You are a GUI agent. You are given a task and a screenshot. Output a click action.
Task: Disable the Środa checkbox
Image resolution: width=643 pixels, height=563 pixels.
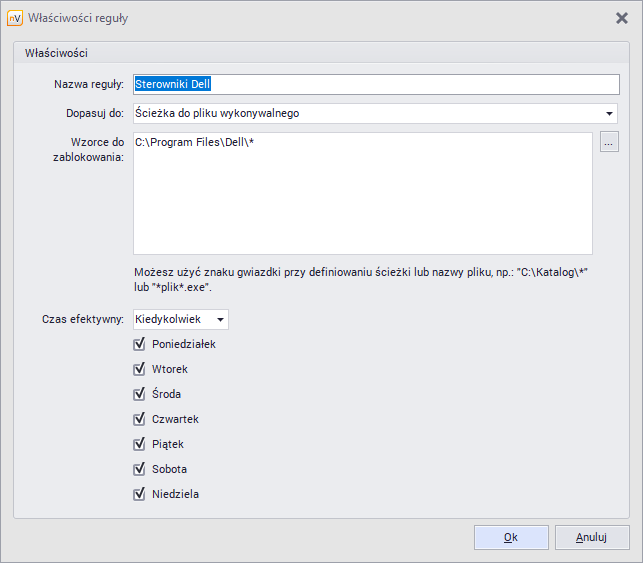[x=140, y=394]
